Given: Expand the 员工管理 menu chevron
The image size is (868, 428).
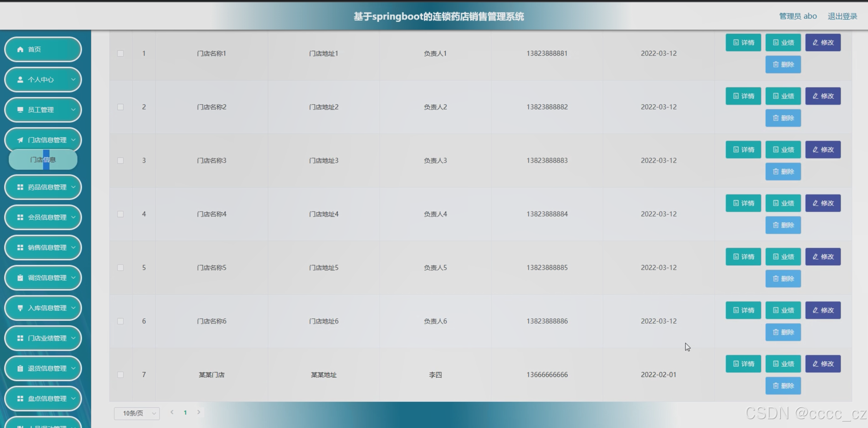Looking at the screenshot, I should (73, 110).
